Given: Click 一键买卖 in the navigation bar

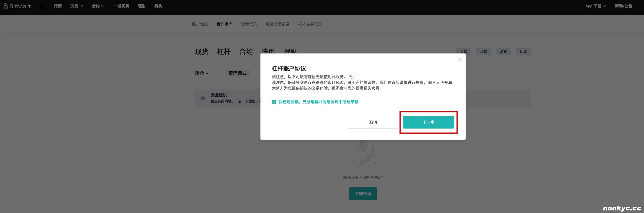Looking at the screenshot, I should click(x=121, y=6).
